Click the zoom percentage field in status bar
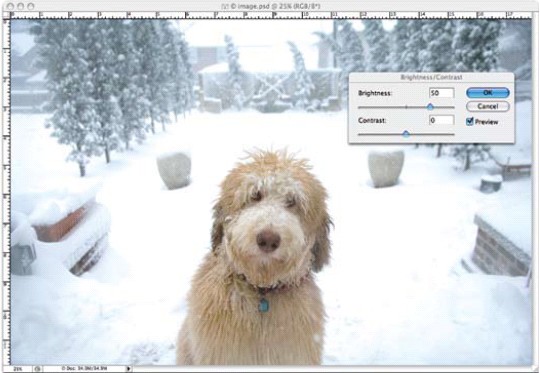 (x=18, y=369)
